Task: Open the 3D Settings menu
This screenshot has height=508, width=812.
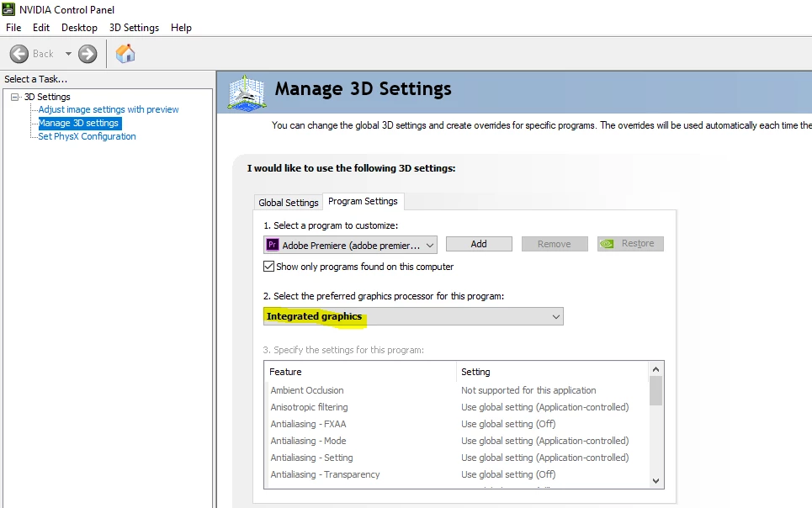Action: point(134,28)
